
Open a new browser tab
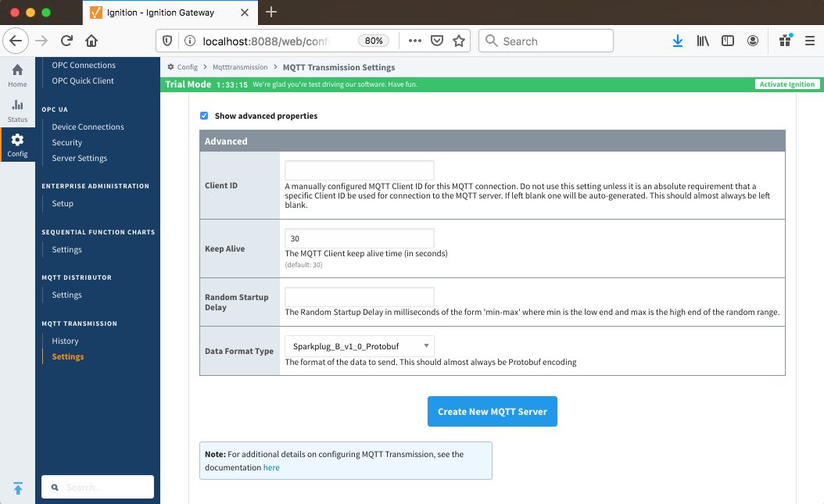[271, 12]
